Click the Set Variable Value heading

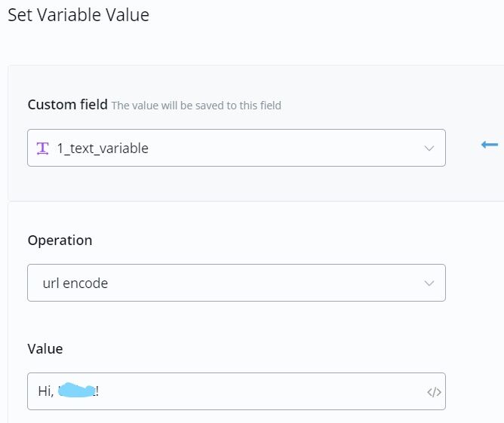tap(78, 15)
